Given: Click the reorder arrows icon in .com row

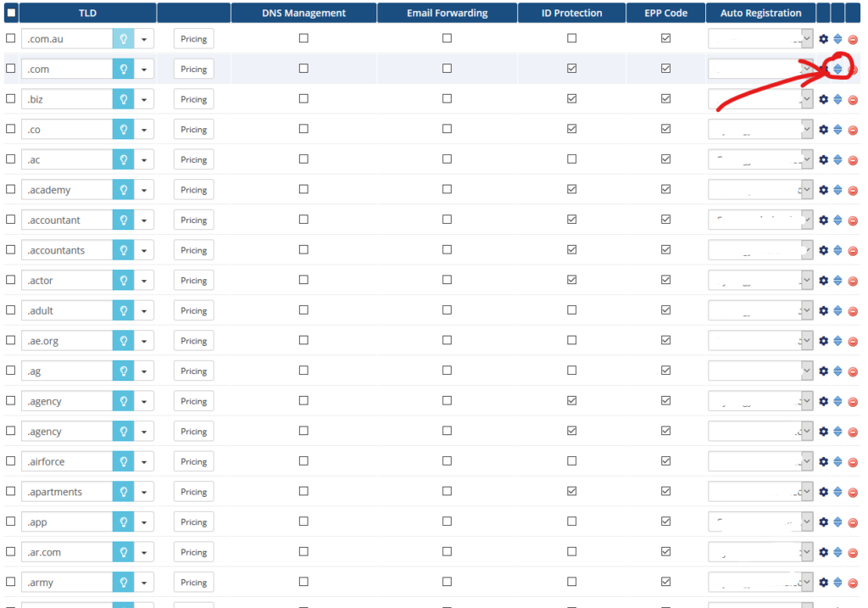Looking at the screenshot, I should click(837, 70).
